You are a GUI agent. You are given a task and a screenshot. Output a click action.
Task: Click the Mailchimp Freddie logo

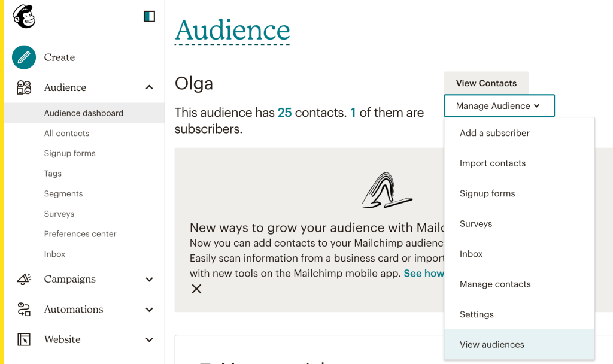point(24,16)
